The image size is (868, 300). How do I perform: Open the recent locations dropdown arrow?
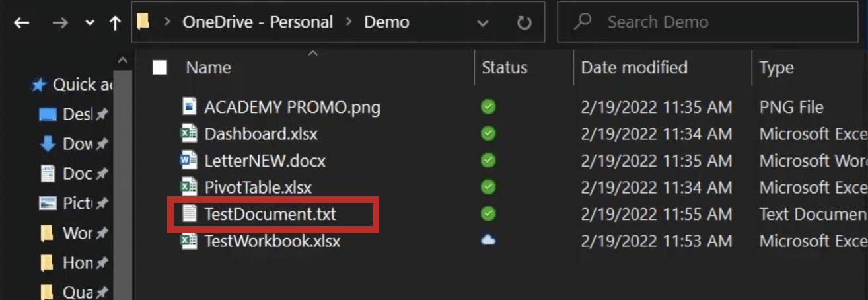tap(90, 24)
